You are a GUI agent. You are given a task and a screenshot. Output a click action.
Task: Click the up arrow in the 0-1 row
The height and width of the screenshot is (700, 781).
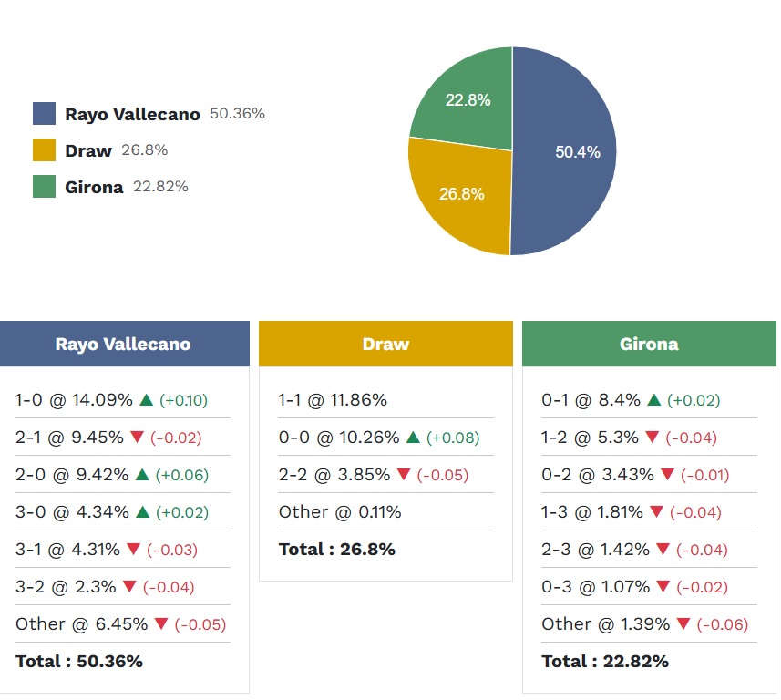click(654, 399)
